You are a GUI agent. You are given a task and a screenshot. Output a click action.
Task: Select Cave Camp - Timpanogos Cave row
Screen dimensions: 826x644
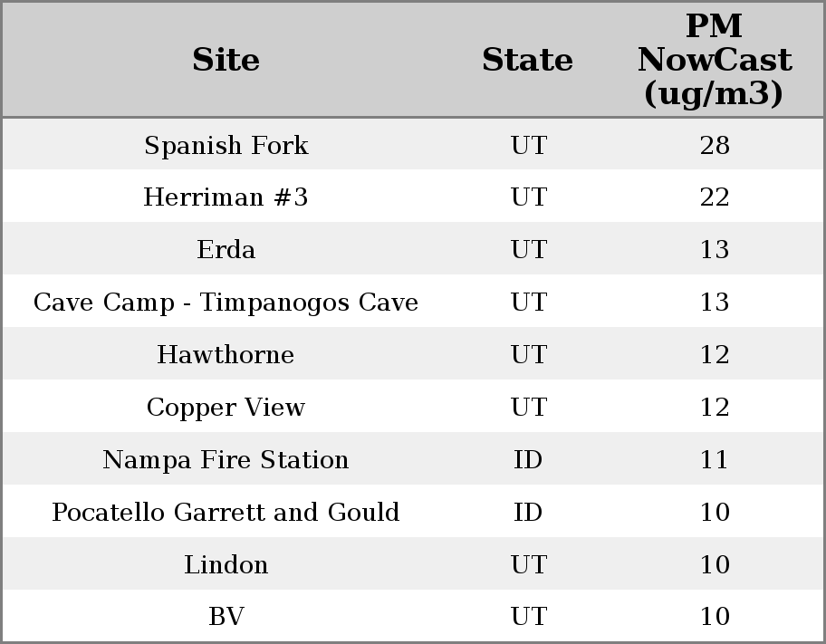(226, 303)
